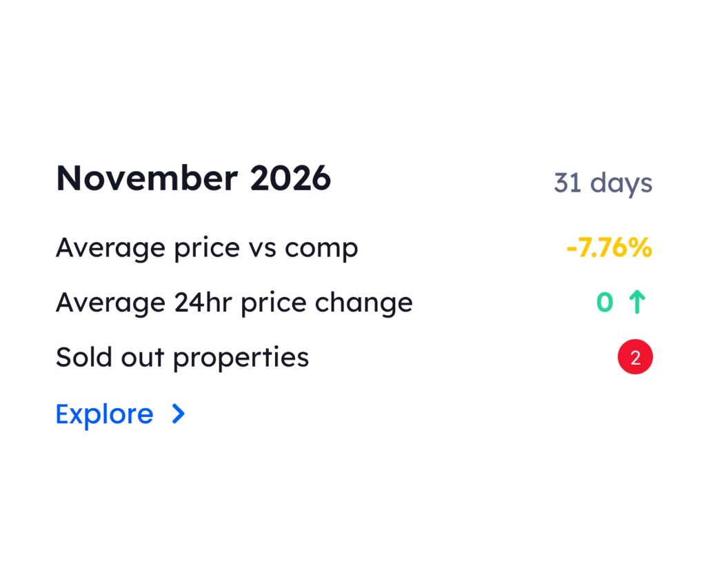
Task: Select the Sold out properties label
Action: pos(182,358)
